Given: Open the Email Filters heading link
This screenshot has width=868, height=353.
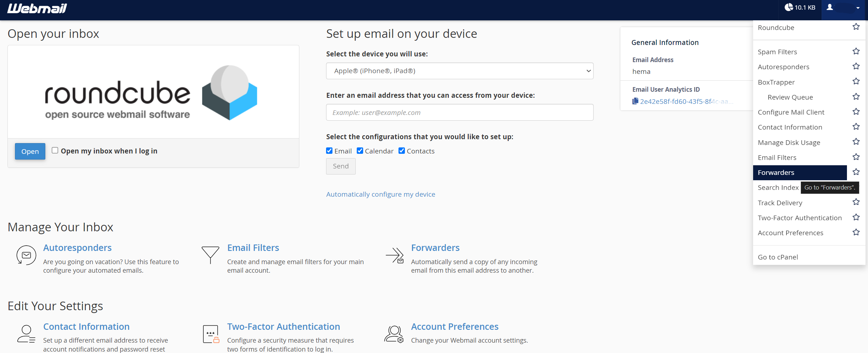Looking at the screenshot, I should pyautogui.click(x=253, y=248).
